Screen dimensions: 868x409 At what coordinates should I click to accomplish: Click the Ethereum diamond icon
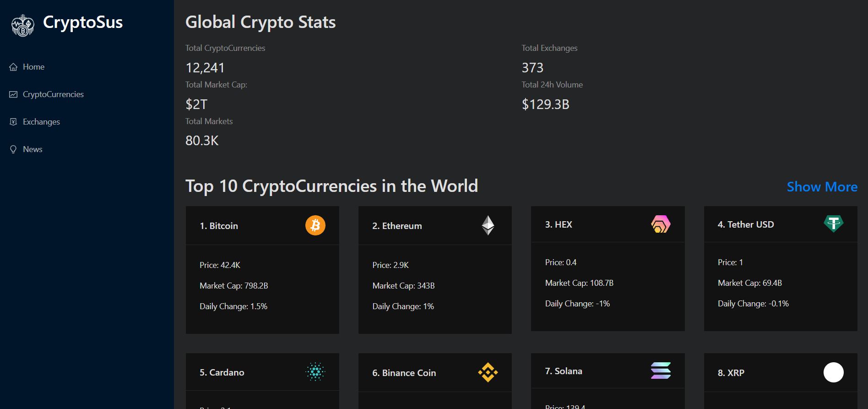coord(488,225)
